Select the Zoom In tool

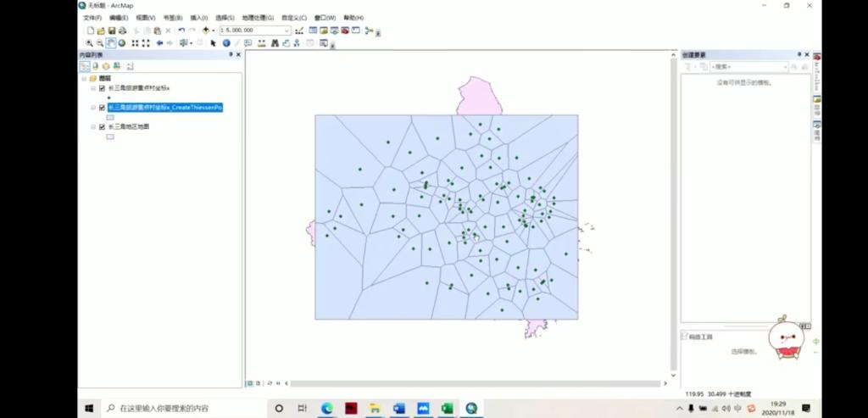pos(89,42)
